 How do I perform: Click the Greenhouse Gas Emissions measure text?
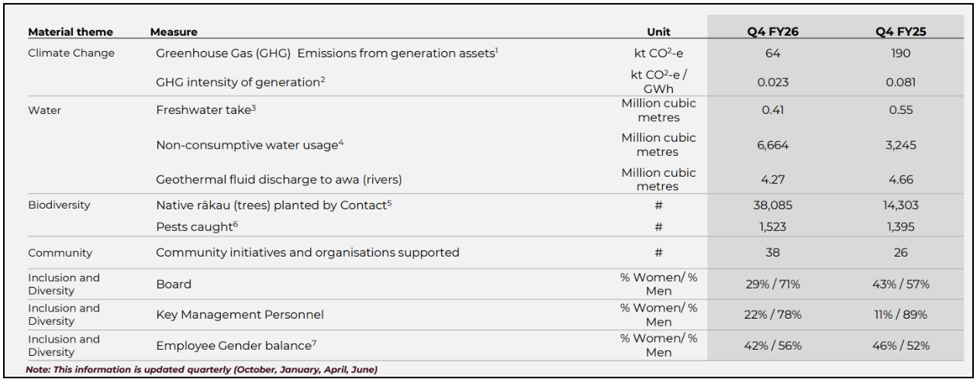click(x=326, y=53)
